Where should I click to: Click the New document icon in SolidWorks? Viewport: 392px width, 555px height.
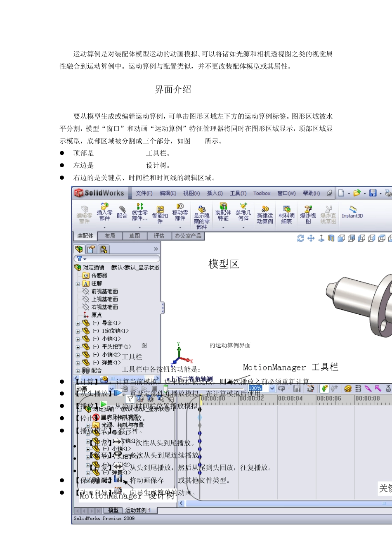point(341,193)
